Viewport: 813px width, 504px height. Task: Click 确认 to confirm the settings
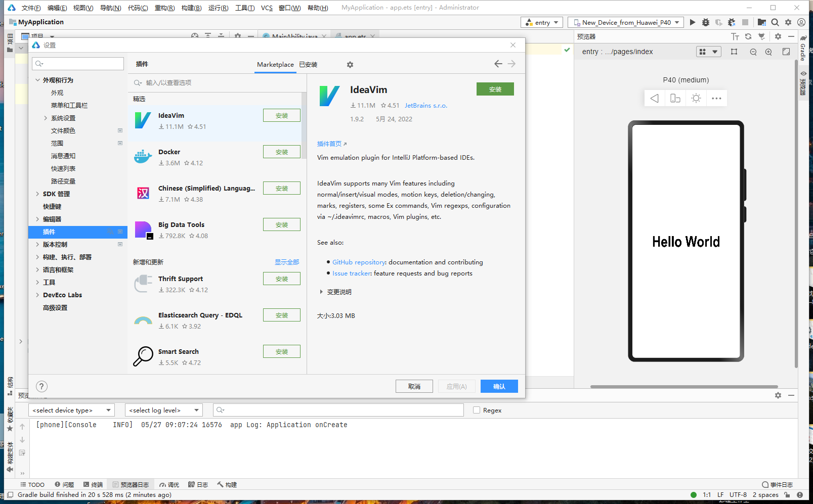click(499, 386)
